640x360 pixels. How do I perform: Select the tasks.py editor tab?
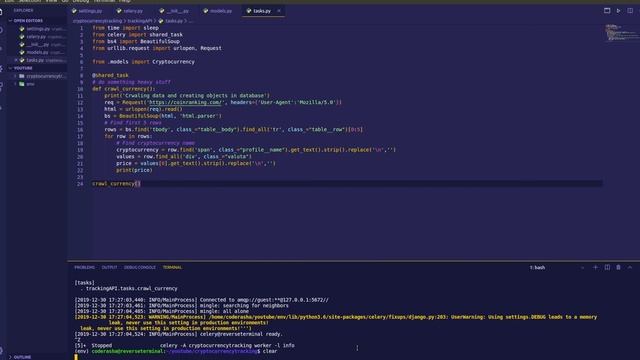pyautogui.click(x=262, y=11)
